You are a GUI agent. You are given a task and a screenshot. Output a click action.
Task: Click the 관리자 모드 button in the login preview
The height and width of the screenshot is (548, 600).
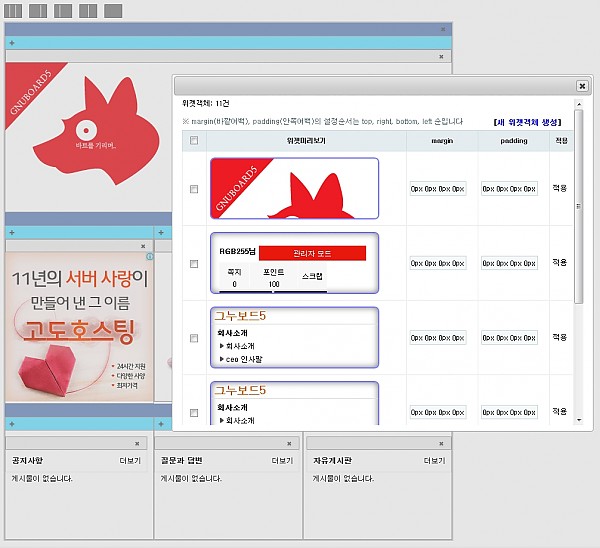coord(312,253)
